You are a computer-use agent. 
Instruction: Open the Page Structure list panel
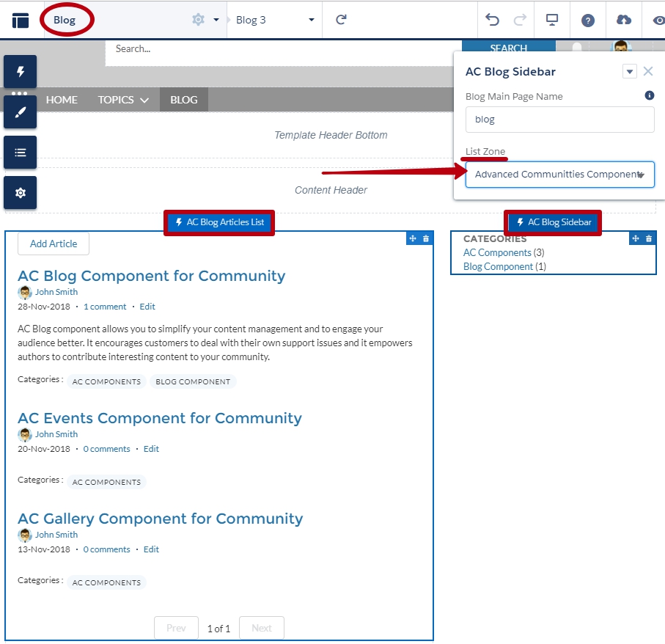pyautogui.click(x=21, y=153)
